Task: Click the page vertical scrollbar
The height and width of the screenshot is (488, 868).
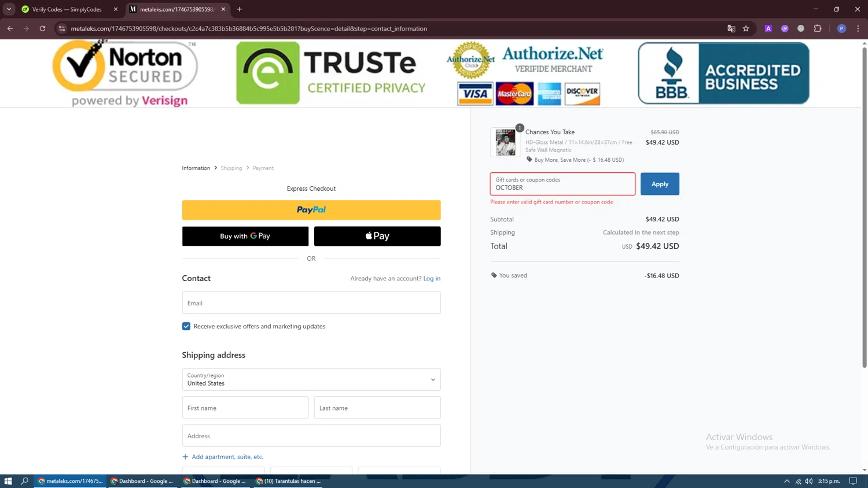Action: [x=865, y=207]
